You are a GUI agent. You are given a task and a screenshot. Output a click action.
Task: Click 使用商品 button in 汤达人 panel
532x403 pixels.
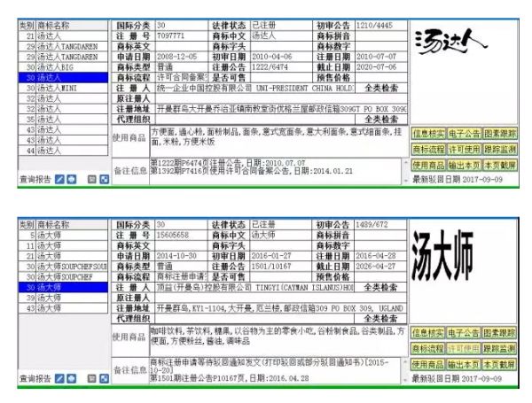[428, 165]
